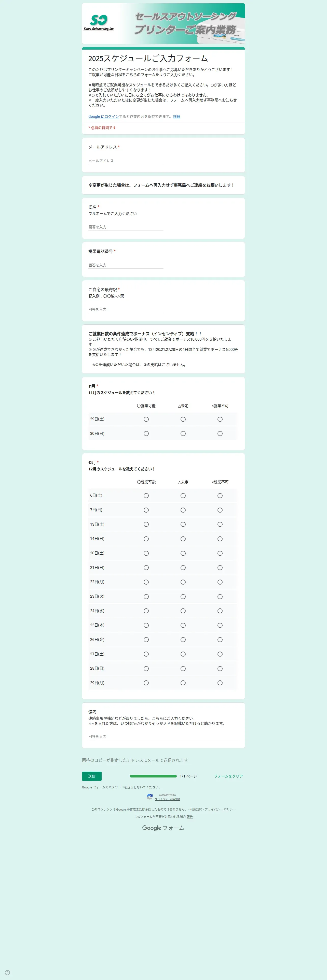Open the reCAPTCHA 利用規約 link
Image resolution: width=327 pixels, height=980 pixels.
175,799
